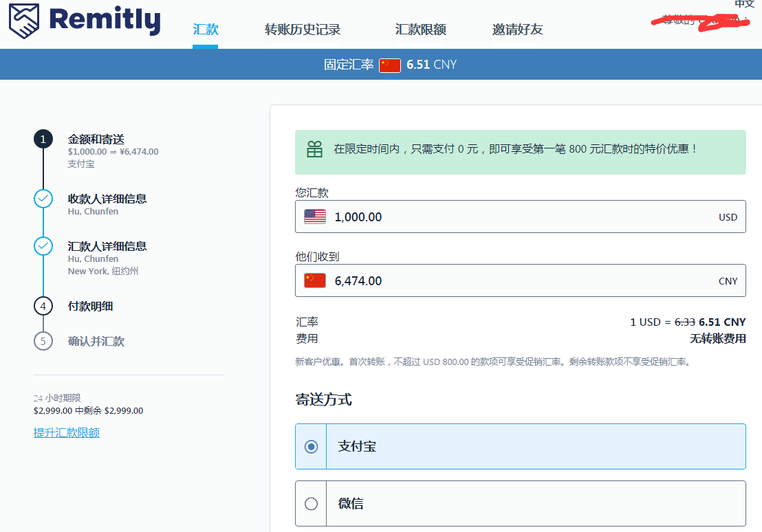762x532 pixels.
Task: Open the 邀请好友 tab
Action: (x=517, y=30)
